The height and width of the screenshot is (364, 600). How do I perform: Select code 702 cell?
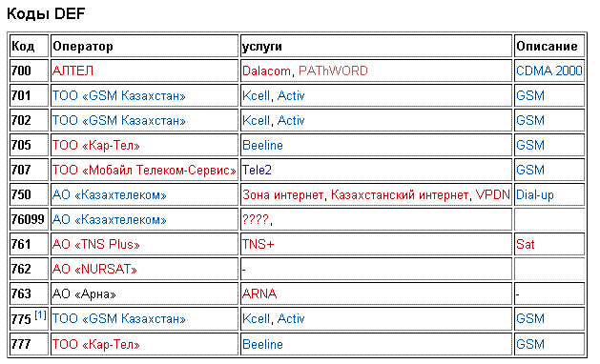pyautogui.click(x=29, y=120)
